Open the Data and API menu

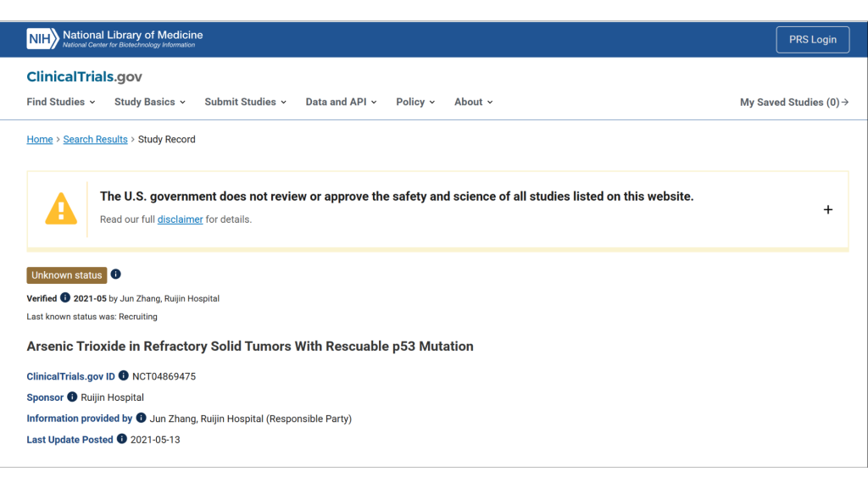[341, 102]
